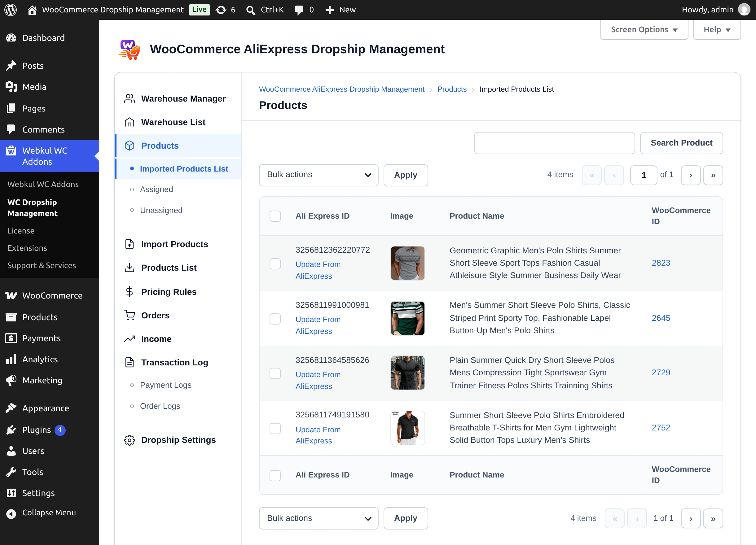
Task: Go to next page using bottom pagination arrow
Action: coord(690,518)
